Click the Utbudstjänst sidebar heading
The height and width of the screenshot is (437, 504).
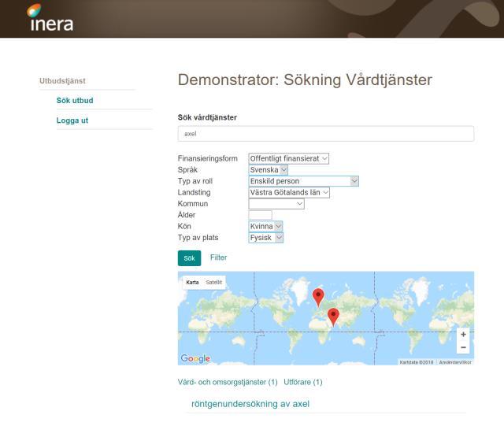click(62, 81)
